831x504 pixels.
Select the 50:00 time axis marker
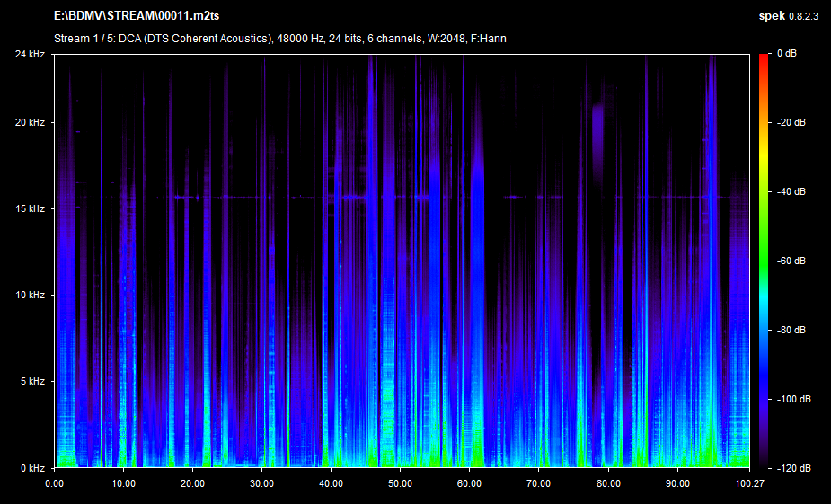pos(400,483)
